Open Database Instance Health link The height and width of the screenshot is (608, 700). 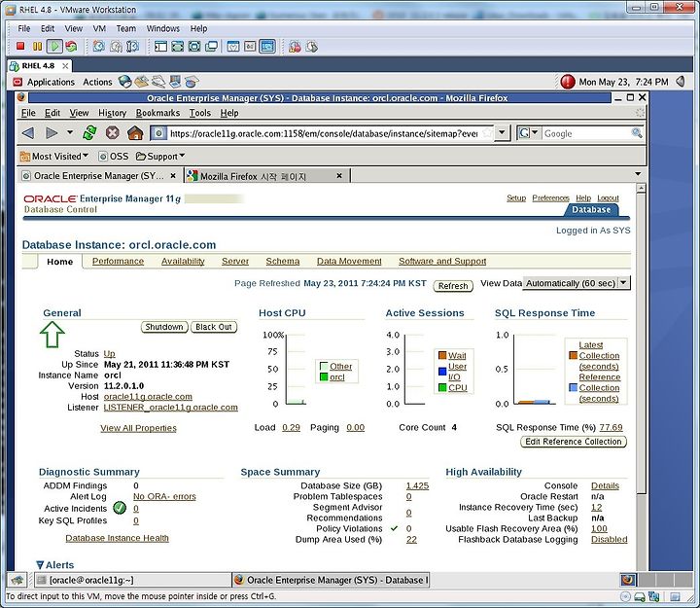tap(117, 538)
